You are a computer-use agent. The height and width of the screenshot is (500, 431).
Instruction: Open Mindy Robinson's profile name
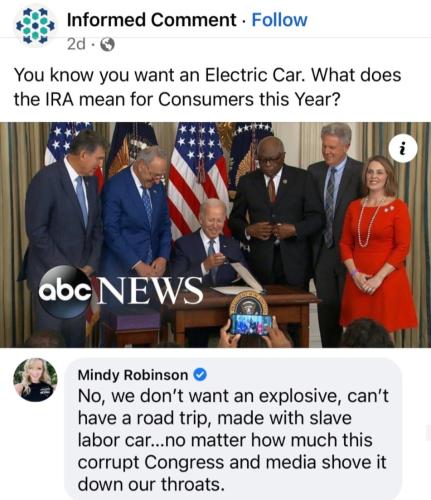(x=133, y=375)
